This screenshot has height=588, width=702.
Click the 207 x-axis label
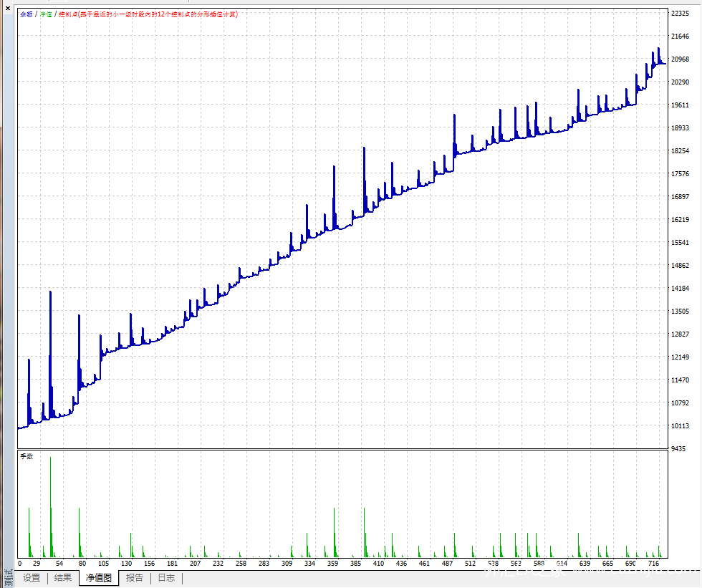click(195, 564)
